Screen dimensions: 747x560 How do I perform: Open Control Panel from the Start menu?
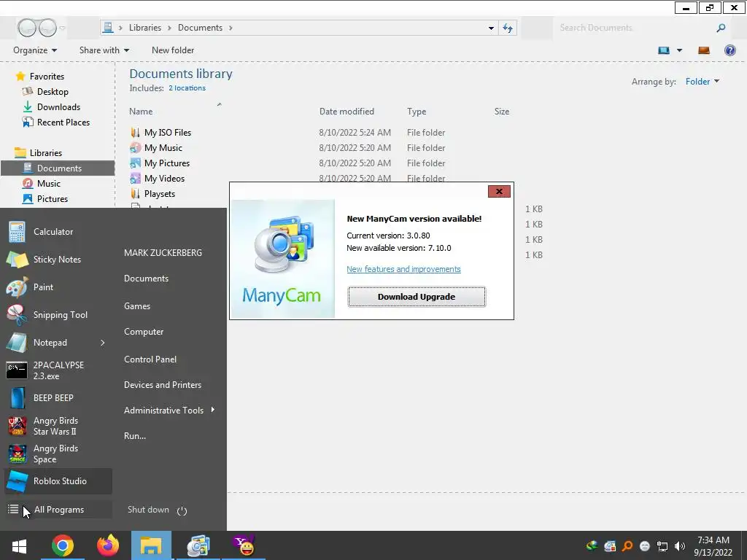click(x=150, y=359)
